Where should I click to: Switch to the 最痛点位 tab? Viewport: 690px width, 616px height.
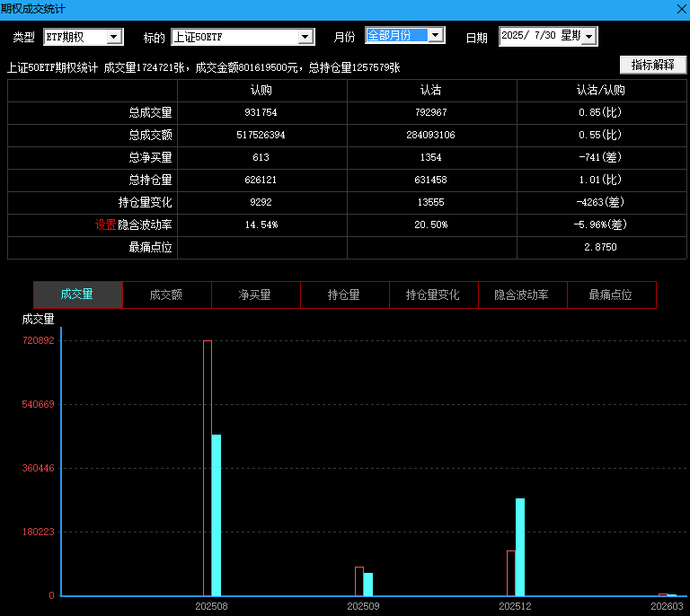612,295
